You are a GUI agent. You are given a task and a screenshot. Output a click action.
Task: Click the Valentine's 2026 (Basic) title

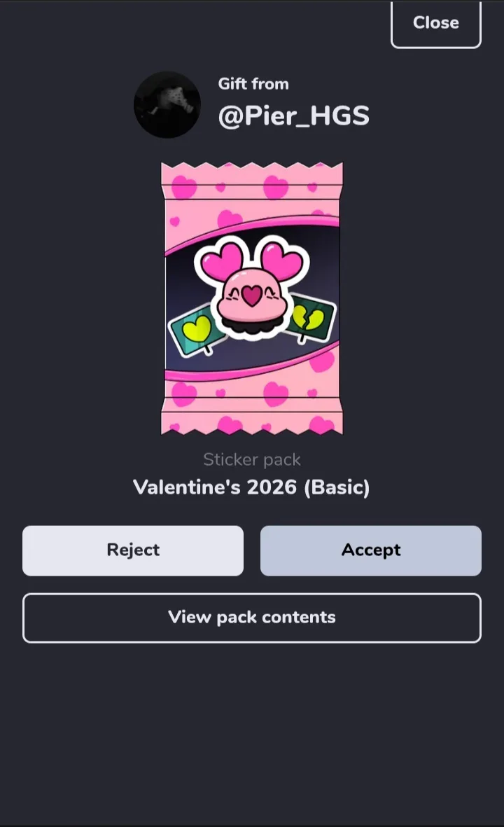(251, 487)
